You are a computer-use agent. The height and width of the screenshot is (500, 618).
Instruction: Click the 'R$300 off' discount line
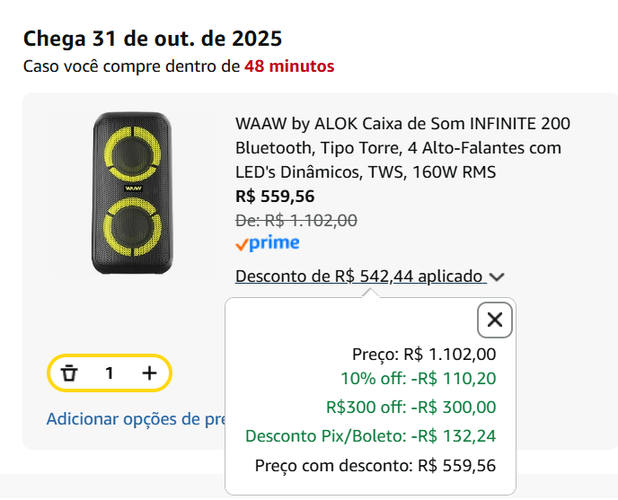pos(410,407)
